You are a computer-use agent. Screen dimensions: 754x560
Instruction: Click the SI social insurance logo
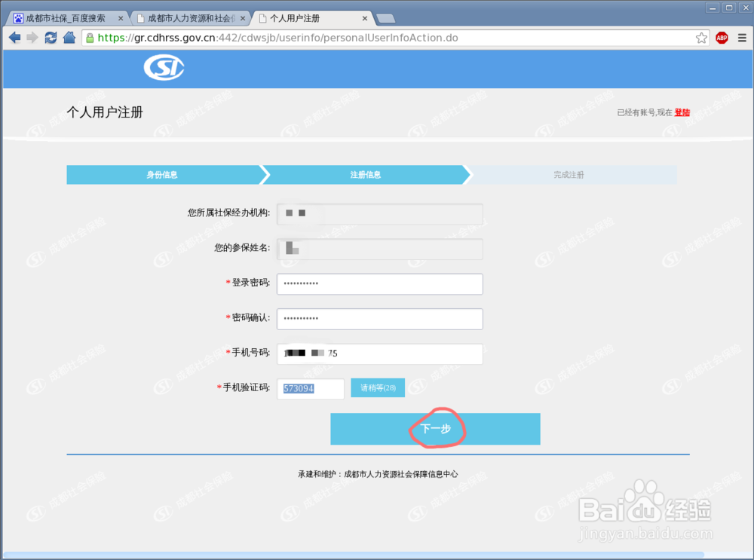tap(164, 67)
